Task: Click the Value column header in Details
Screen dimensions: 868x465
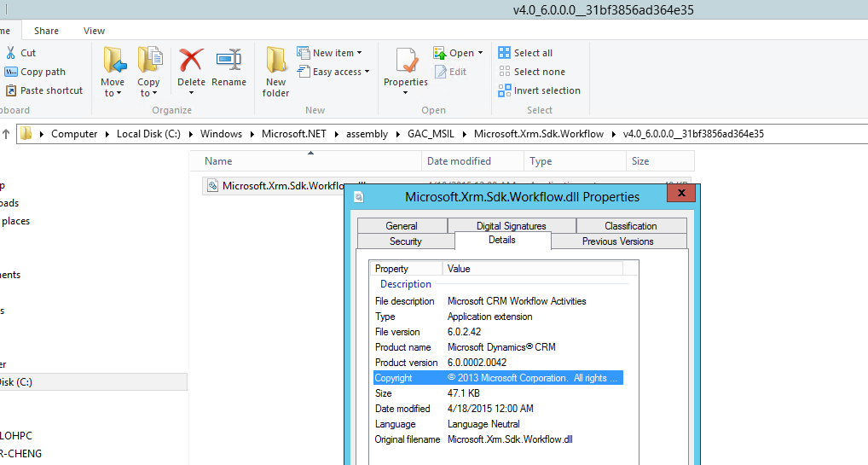Action: pyautogui.click(x=533, y=268)
